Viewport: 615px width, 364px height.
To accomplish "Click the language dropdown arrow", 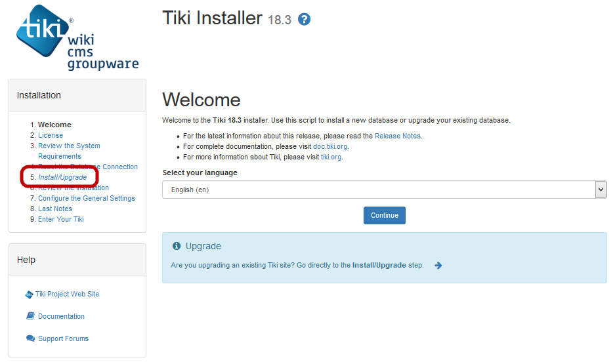I will pyautogui.click(x=600, y=190).
